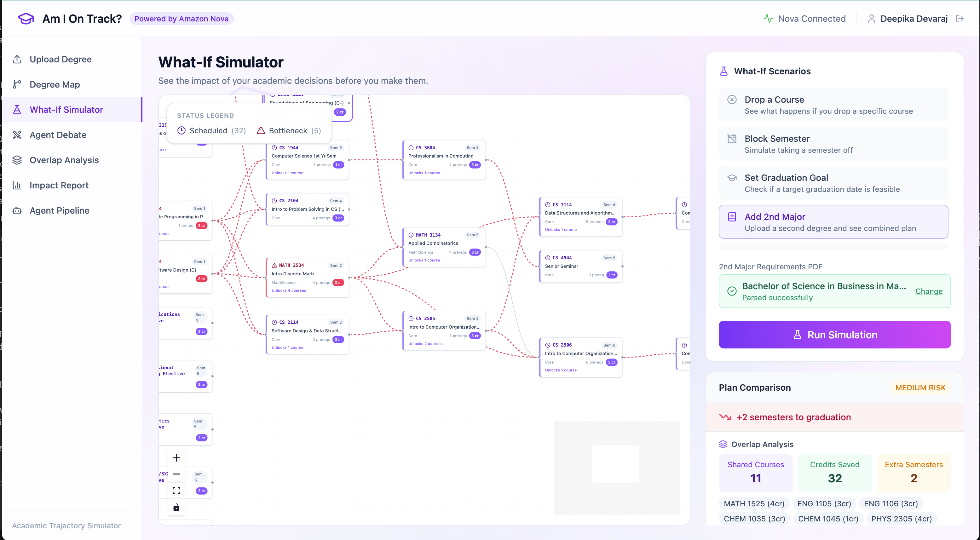The height and width of the screenshot is (540, 980).
Task: Click the graduation cap logo icon
Action: coord(26,19)
